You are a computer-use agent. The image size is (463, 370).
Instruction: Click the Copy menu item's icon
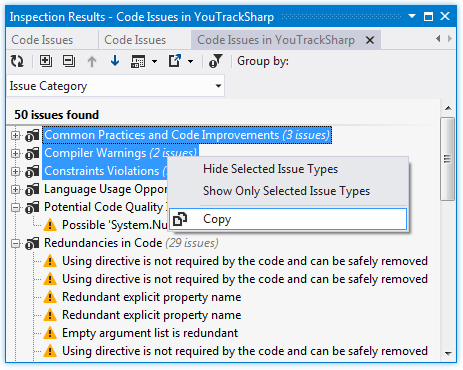(180, 219)
